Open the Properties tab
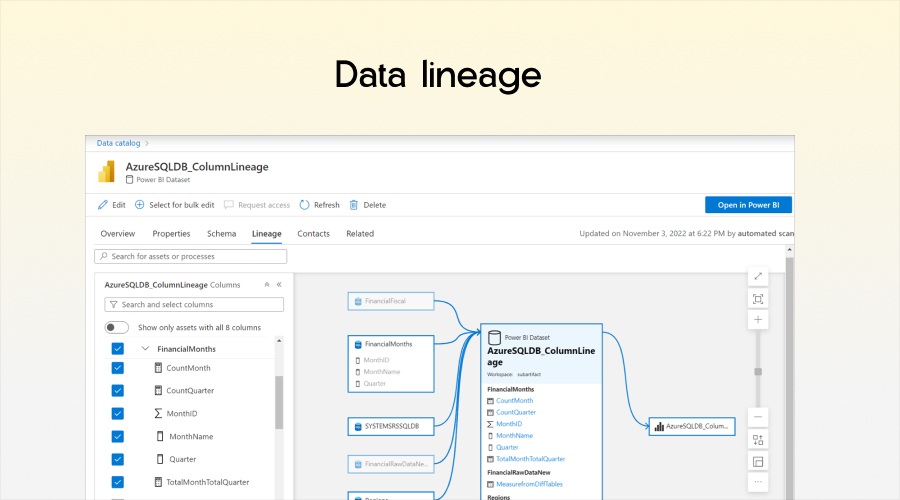The height and width of the screenshot is (500, 900). click(x=171, y=234)
